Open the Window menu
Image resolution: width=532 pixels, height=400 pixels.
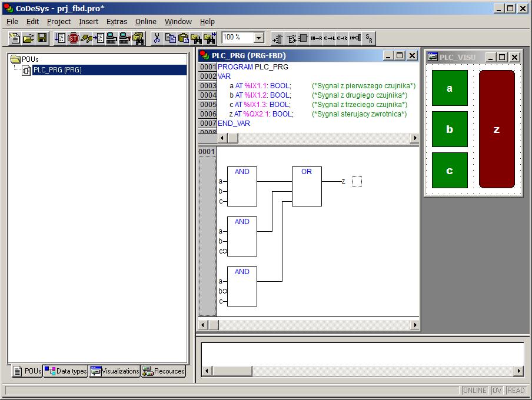click(178, 22)
